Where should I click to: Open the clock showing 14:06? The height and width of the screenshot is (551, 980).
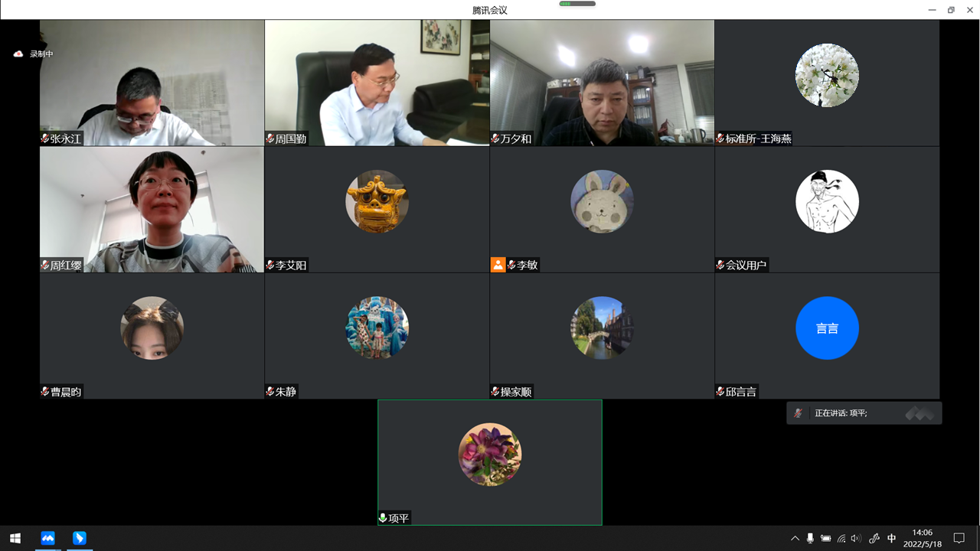coord(923,538)
